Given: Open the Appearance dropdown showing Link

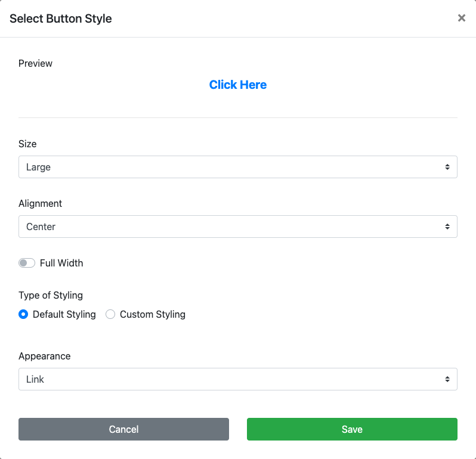Looking at the screenshot, I should pos(237,379).
